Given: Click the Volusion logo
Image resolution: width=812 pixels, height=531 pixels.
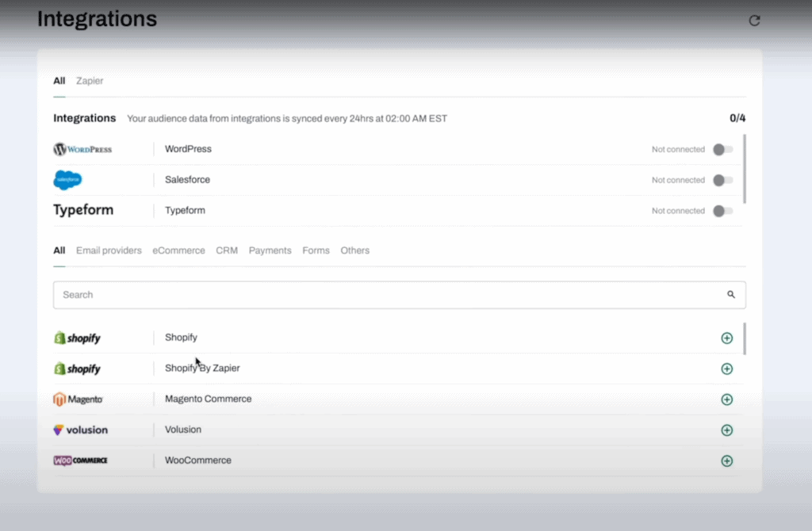Looking at the screenshot, I should click(81, 430).
